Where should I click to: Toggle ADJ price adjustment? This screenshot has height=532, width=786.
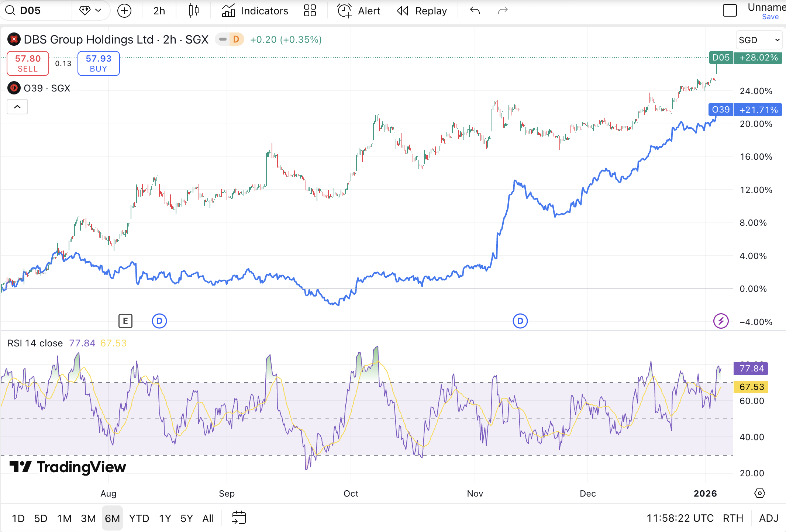(x=769, y=518)
